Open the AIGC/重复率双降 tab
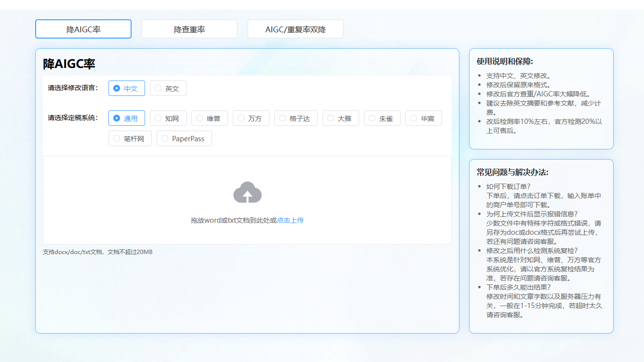Screen dimensions: 644x362 (x=295, y=29)
